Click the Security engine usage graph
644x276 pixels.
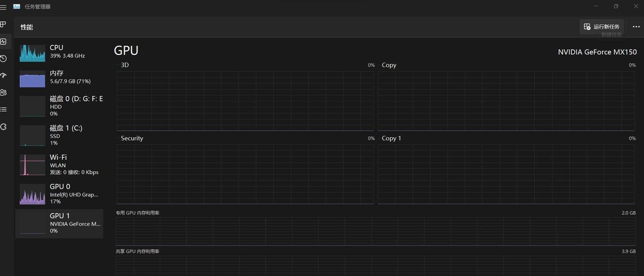(x=245, y=174)
